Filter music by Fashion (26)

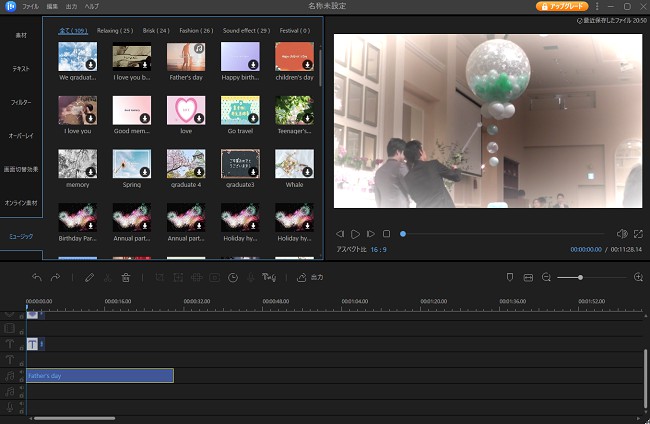coord(196,31)
